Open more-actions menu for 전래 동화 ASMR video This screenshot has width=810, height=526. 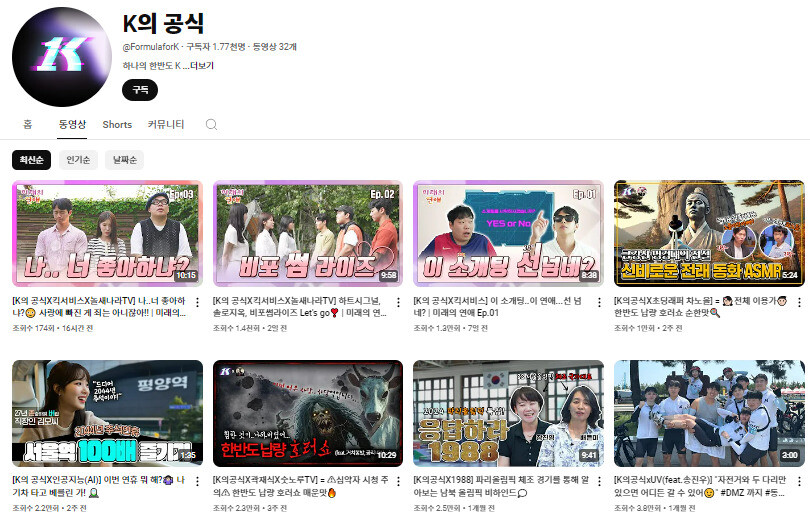[x=801, y=302]
